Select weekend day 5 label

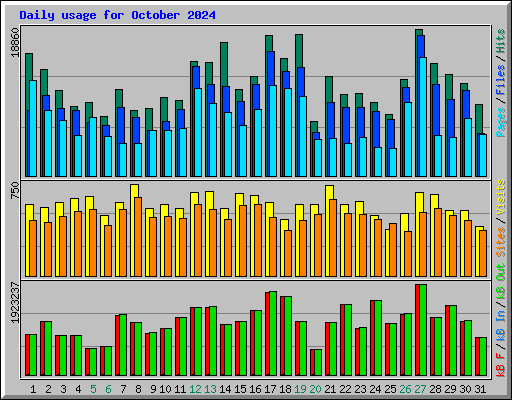93,389
